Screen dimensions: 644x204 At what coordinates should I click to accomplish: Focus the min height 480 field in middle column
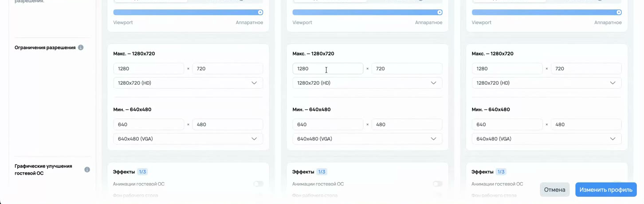407,124
